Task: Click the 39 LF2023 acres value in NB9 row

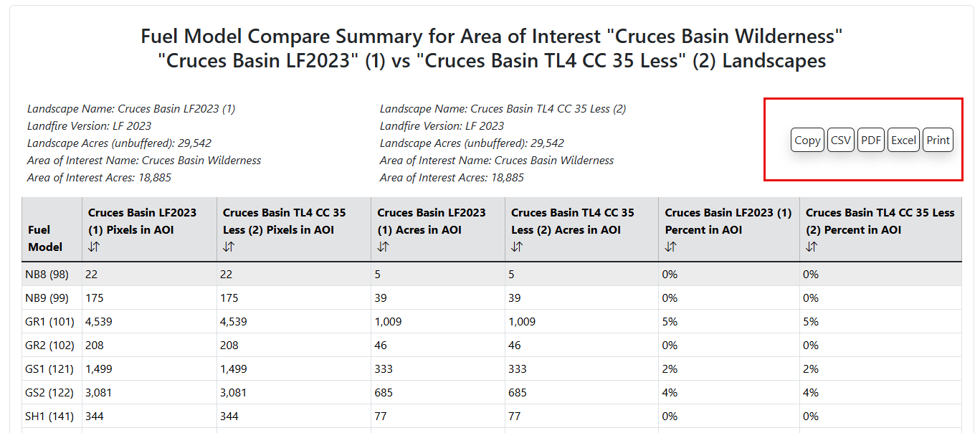Action: [x=381, y=298]
